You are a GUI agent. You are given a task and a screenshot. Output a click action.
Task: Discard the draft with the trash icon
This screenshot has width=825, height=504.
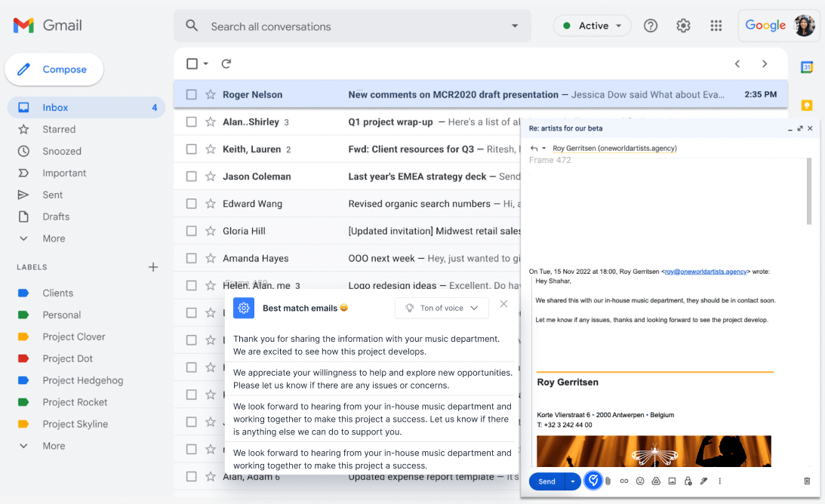click(807, 481)
